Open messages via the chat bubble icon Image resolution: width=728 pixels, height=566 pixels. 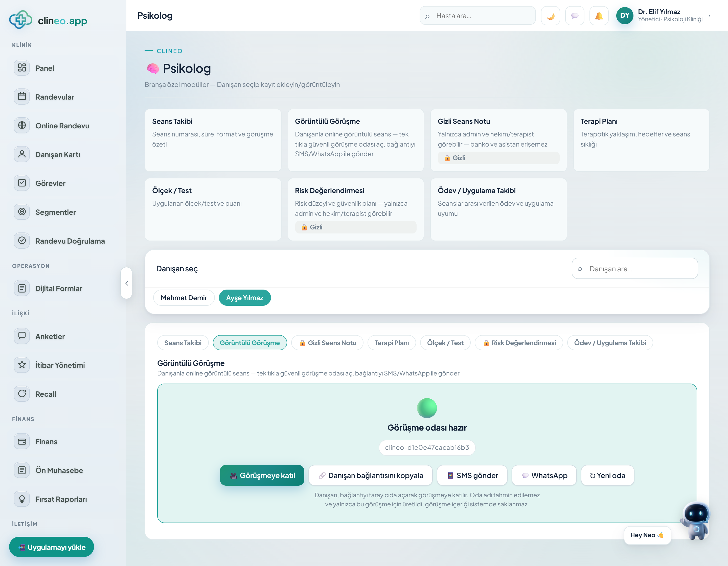(x=575, y=16)
